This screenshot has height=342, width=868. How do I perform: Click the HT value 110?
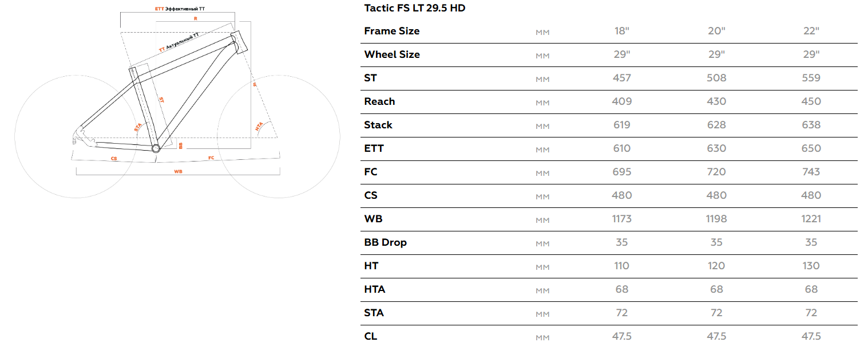[x=621, y=266]
